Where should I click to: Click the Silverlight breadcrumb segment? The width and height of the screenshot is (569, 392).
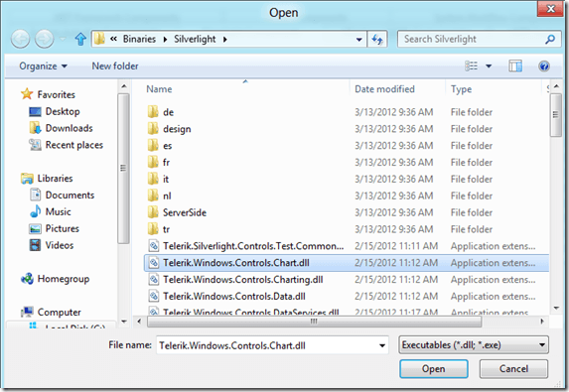[x=195, y=39]
